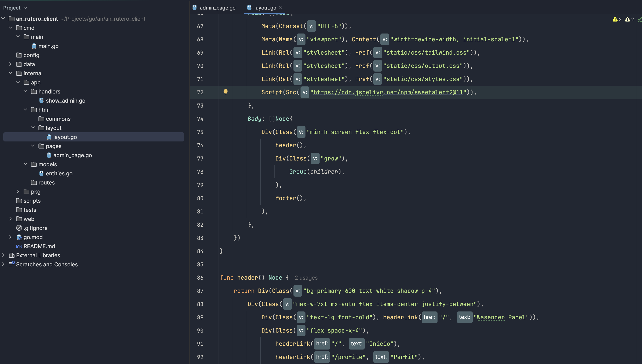Image resolution: width=642 pixels, height=364 pixels.
Task: Click the .gitignore ignored-file icon
Action: (x=19, y=228)
